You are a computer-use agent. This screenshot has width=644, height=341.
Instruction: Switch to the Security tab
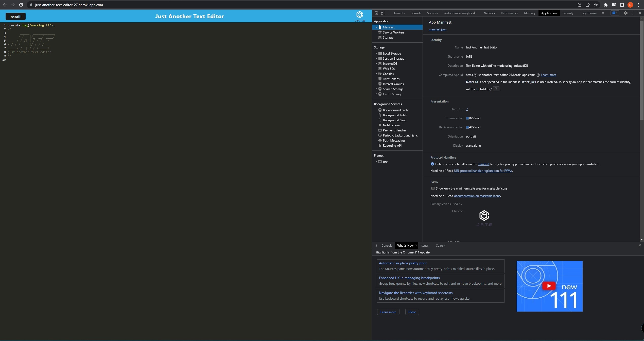(x=568, y=13)
